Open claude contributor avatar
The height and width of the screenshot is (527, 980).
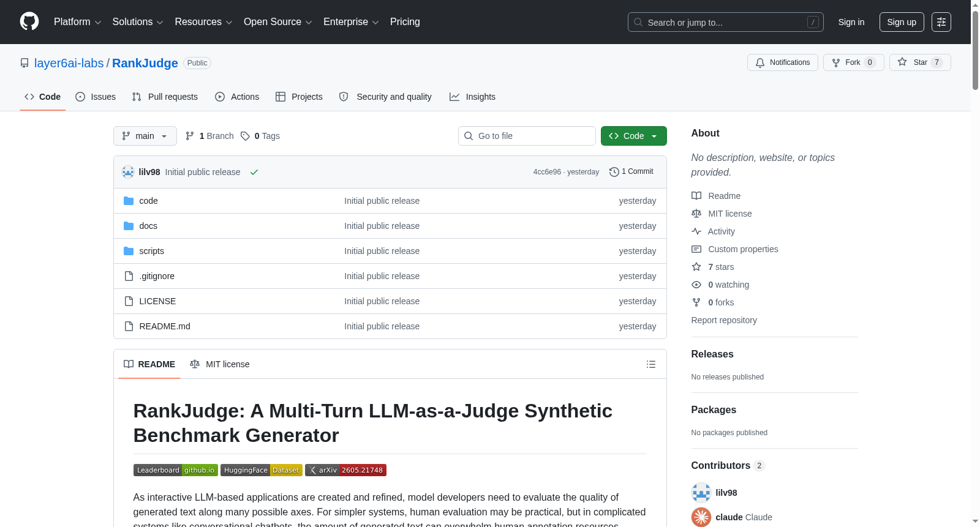point(701,517)
